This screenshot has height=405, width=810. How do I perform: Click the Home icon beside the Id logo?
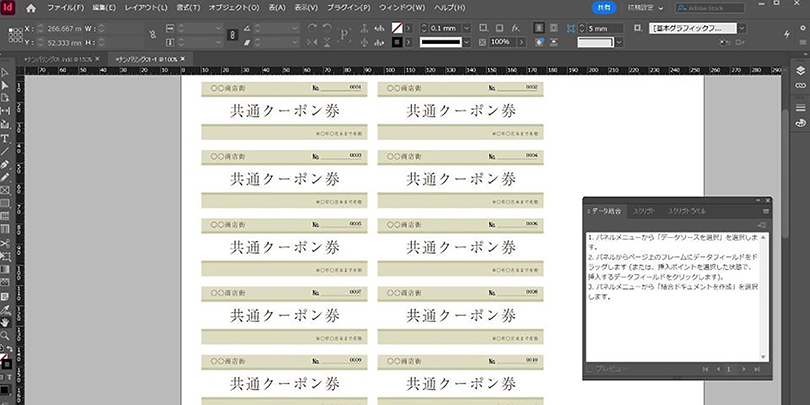coord(29,7)
